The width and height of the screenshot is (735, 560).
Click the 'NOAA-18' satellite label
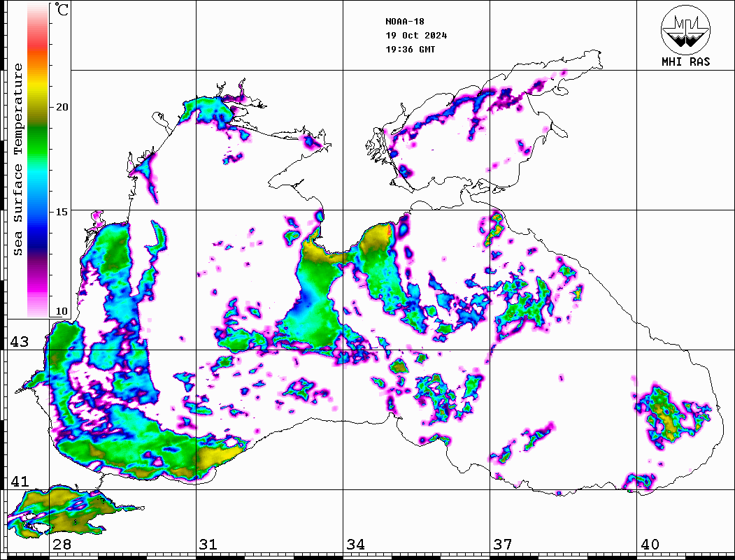[405, 22]
